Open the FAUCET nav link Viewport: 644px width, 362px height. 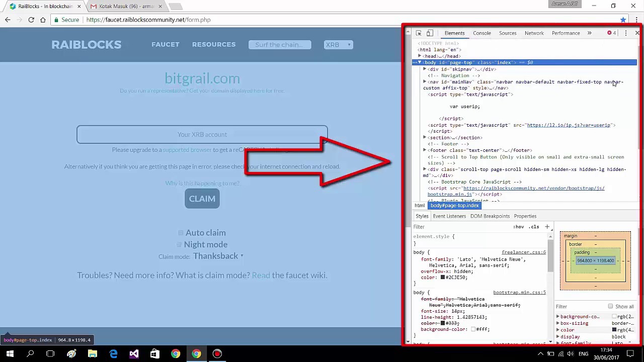(x=166, y=44)
